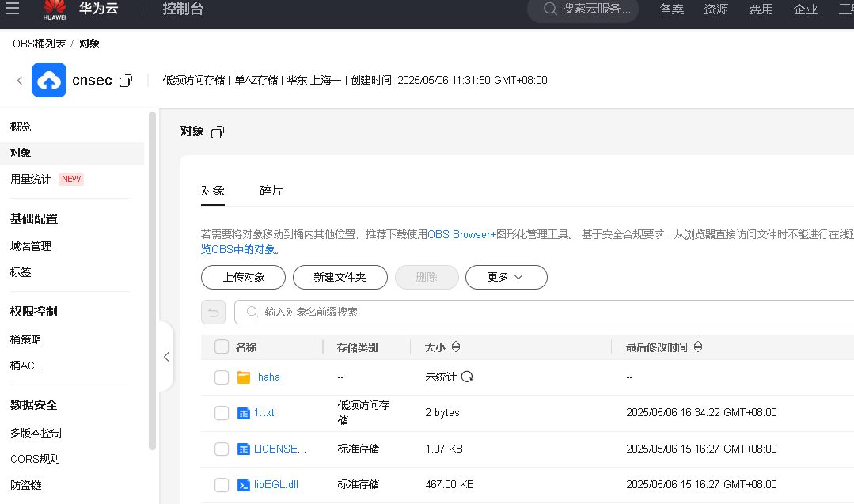
Task: Follow the 览OBS中的对象 link
Action: [x=238, y=249]
